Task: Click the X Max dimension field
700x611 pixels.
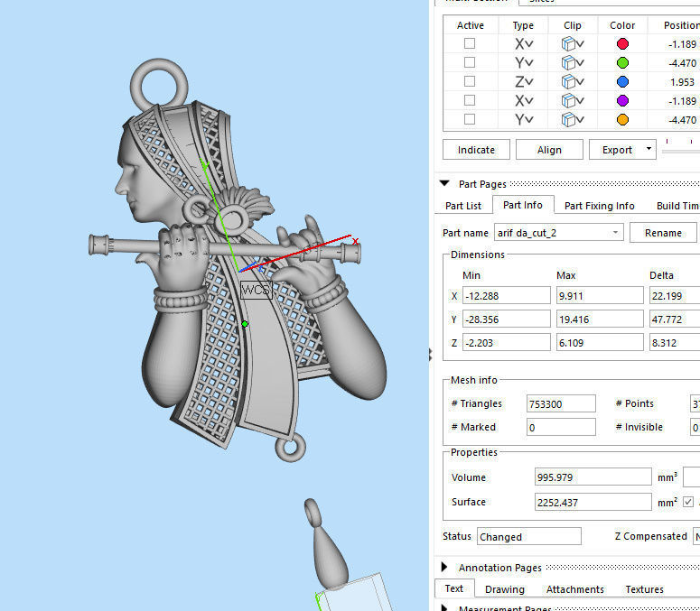Action: (600, 296)
